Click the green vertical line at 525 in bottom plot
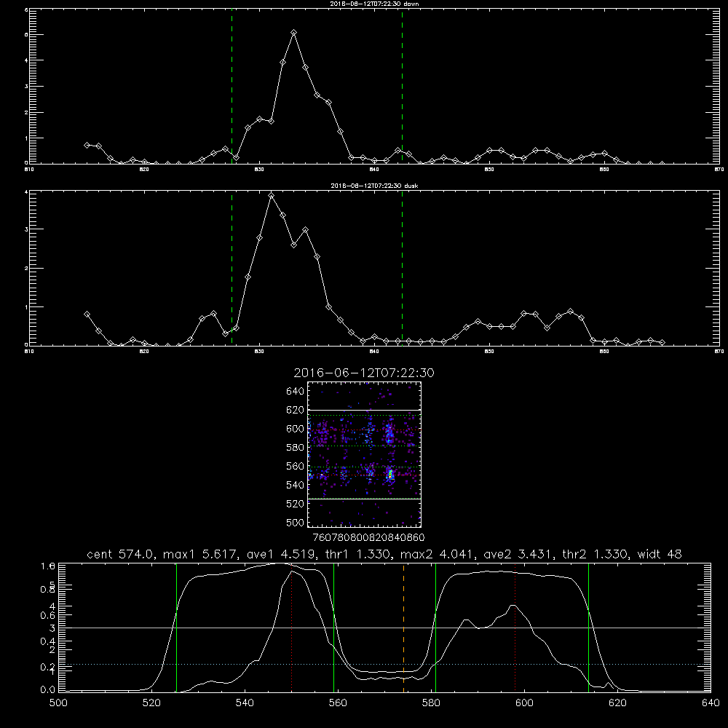728x728 pixels. coord(176,628)
